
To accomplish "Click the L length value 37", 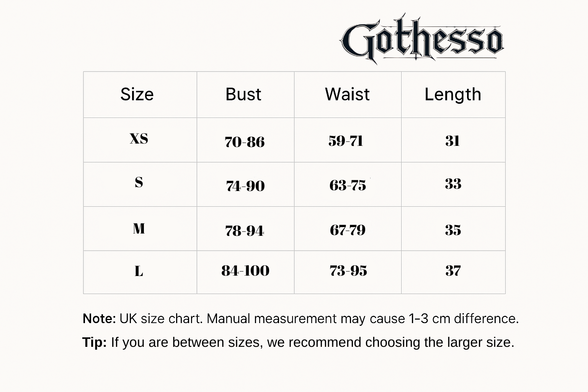I will pos(453,271).
